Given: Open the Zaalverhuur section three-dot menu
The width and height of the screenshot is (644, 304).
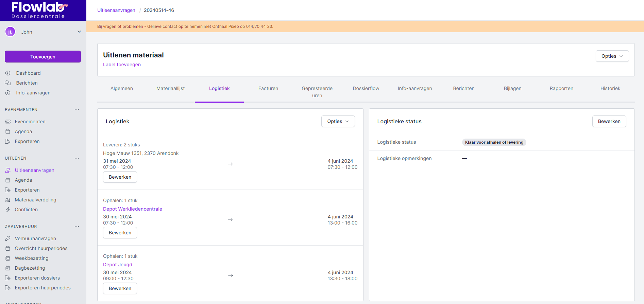Looking at the screenshot, I should [x=77, y=227].
